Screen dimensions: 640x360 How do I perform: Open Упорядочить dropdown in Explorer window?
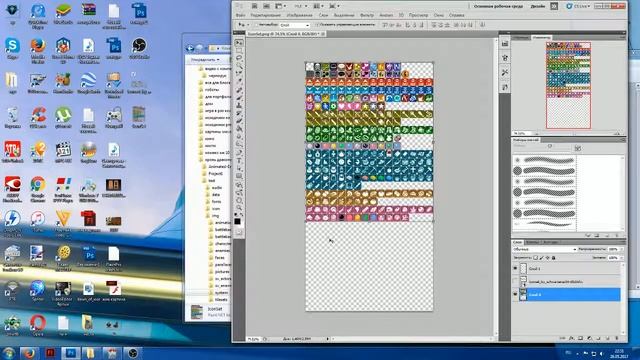[x=205, y=60]
